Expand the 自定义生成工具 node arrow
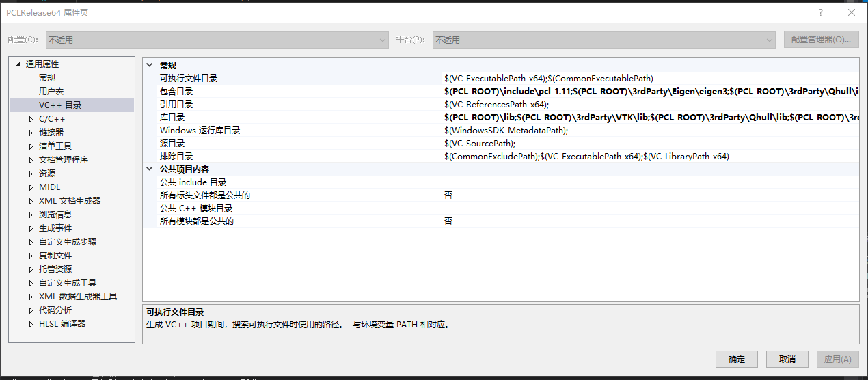 tap(31, 283)
